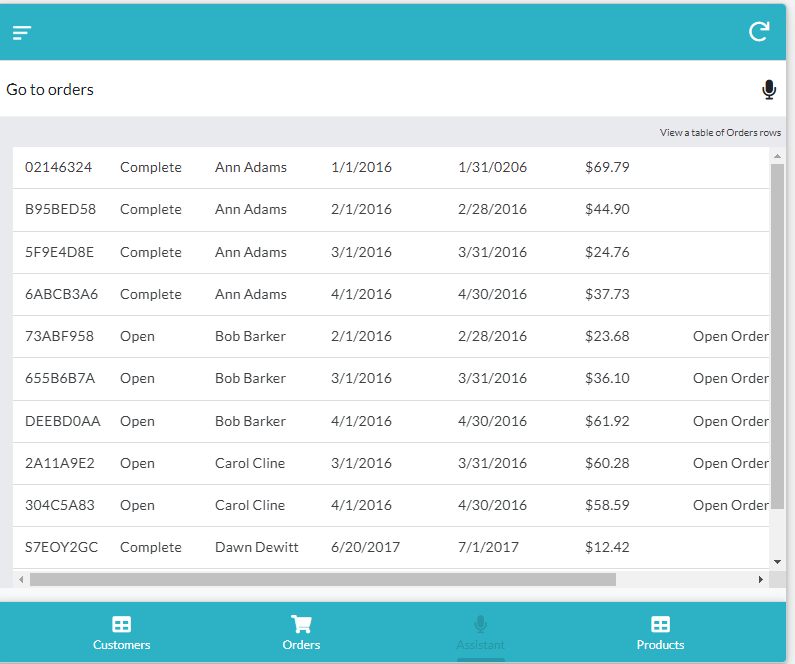
Task: Click the Customers table icon
Action: coord(122,624)
